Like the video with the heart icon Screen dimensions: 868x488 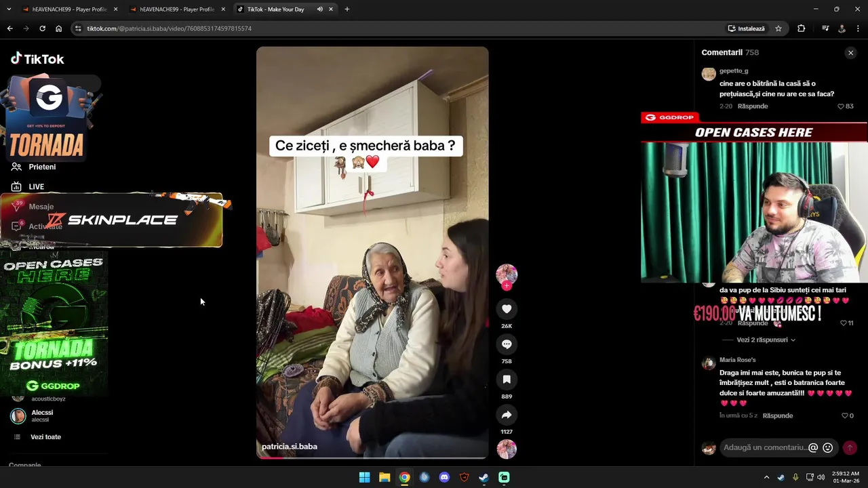pyautogui.click(x=507, y=309)
